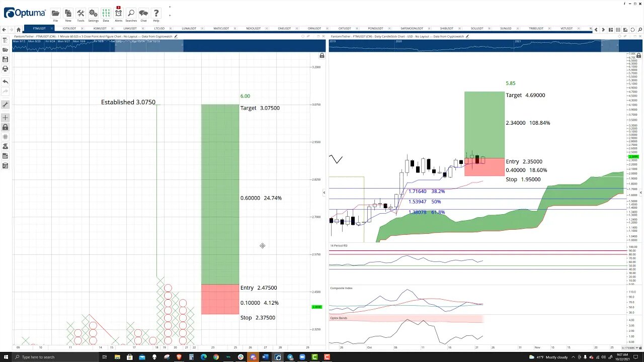
Task: Open the Help question mark icon
Action: coord(156,14)
